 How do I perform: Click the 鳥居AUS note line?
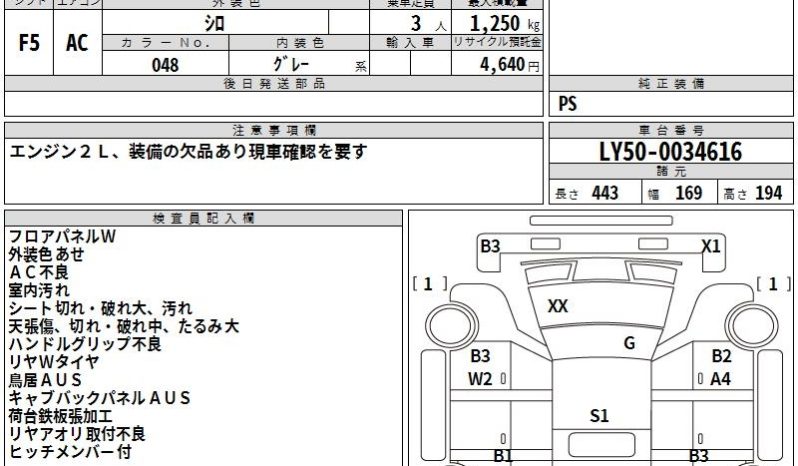tap(45, 380)
